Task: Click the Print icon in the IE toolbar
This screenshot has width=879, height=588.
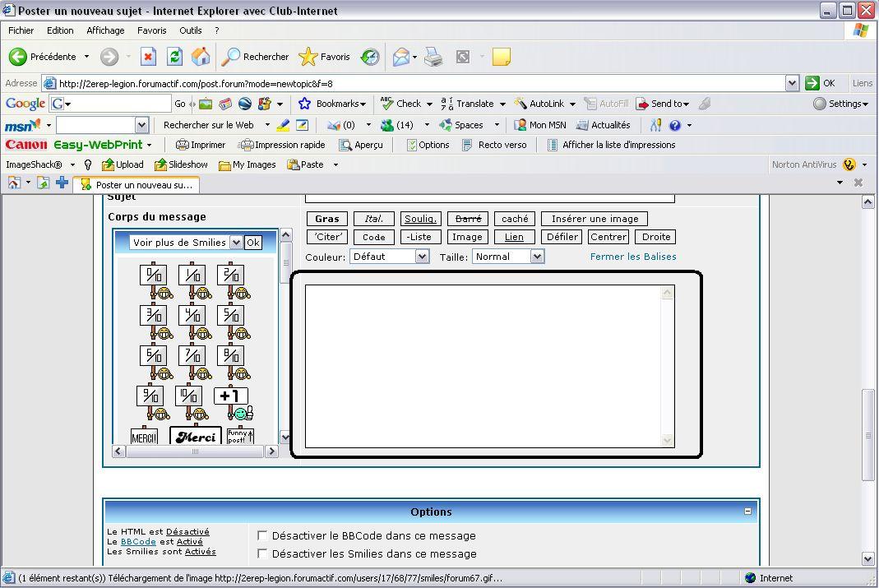Action: click(x=433, y=57)
